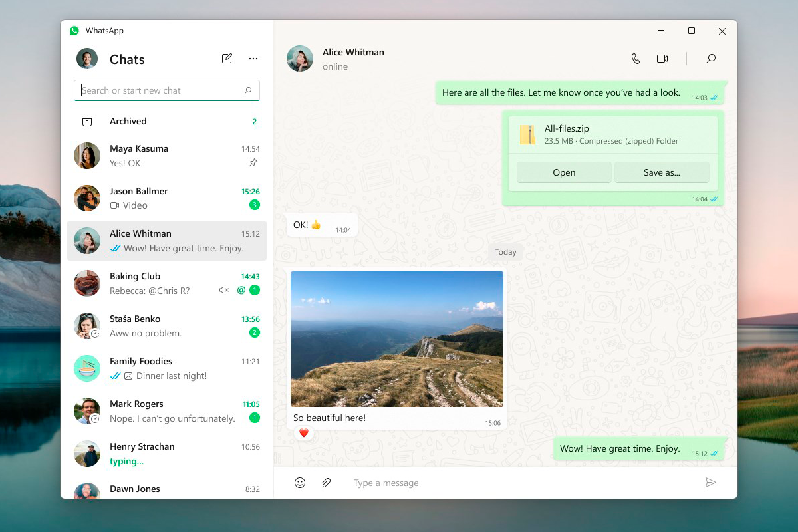This screenshot has height=532, width=798.
Task: Click unread badge on Mark Rogers chat
Action: point(255,418)
